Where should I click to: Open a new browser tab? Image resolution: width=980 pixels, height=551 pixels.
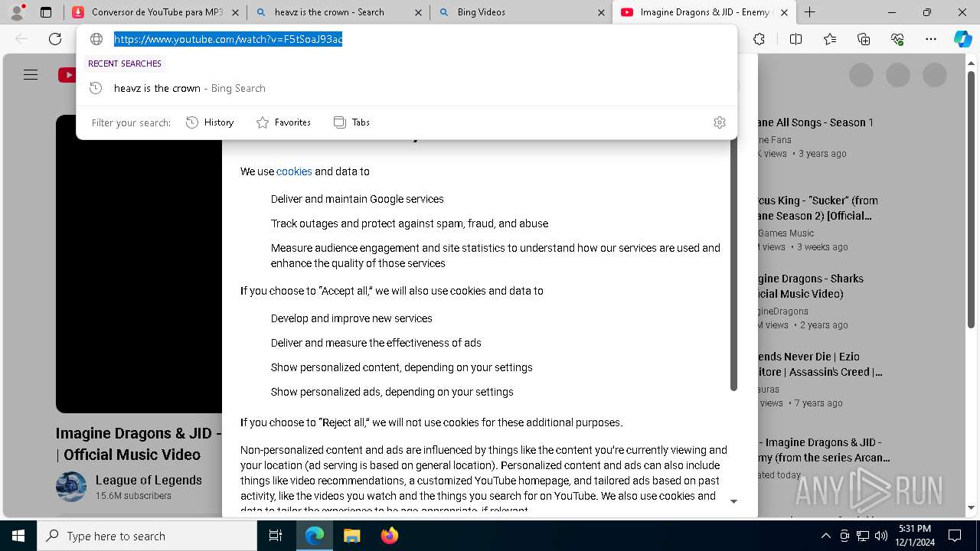(x=809, y=12)
